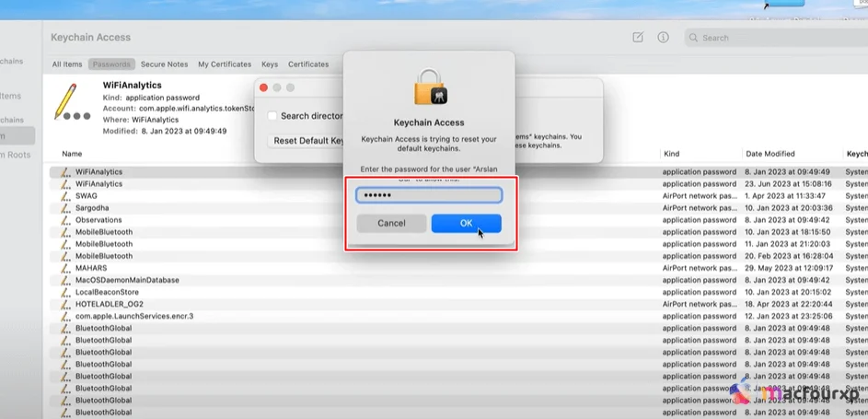Click the Keychain Access window title
Image resolution: width=868 pixels, height=419 pixels.
(91, 38)
